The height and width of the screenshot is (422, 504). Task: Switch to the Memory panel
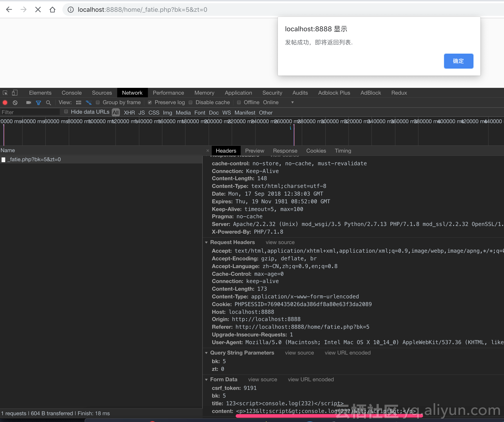(204, 93)
